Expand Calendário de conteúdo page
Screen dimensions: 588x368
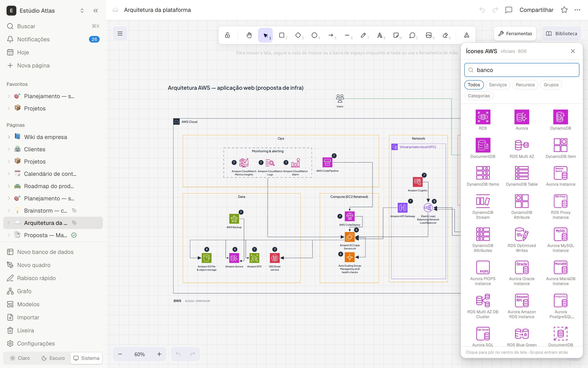pyautogui.click(x=9, y=174)
